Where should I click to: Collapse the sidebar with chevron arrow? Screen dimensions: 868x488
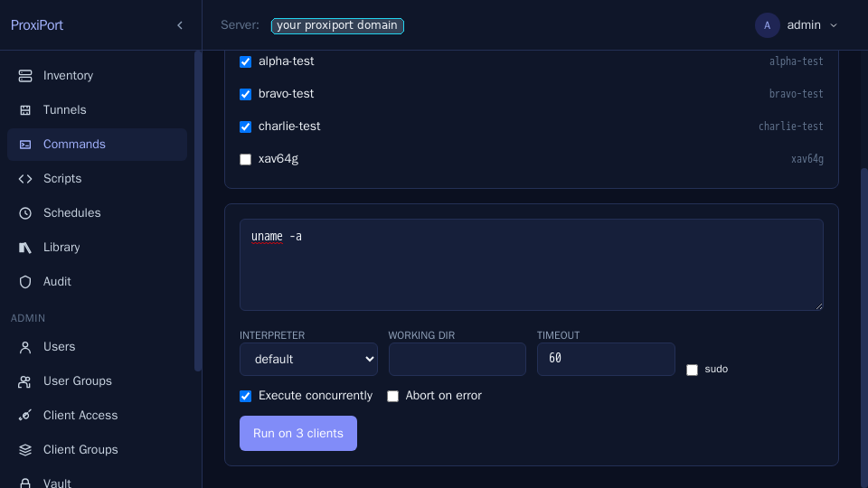(x=180, y=25)
